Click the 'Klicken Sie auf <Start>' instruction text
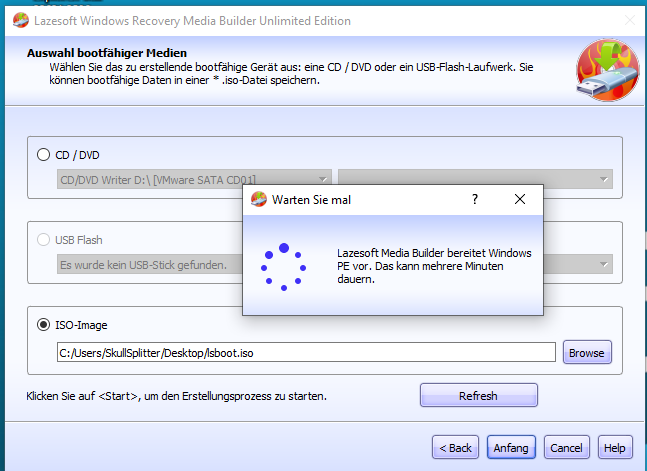This screenshot has height=471, width=647. [x=177, y=396]
